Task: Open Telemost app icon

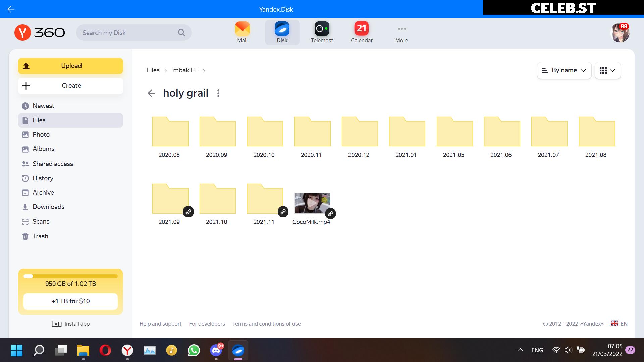Action: pos(322,29)
